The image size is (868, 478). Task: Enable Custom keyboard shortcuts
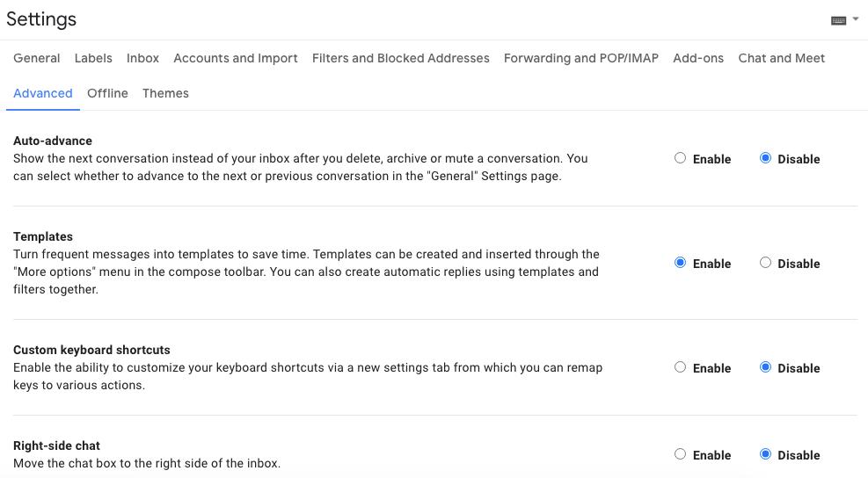point(680,367)
